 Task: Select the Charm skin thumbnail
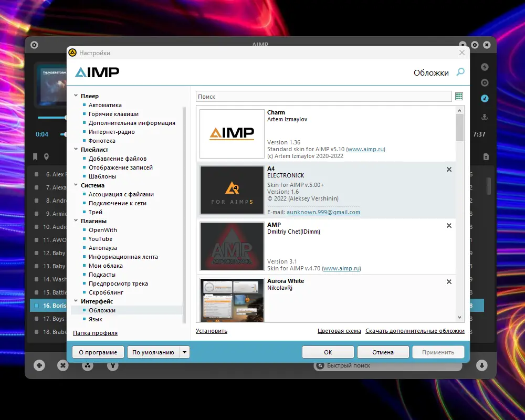(x=232, y=134)
